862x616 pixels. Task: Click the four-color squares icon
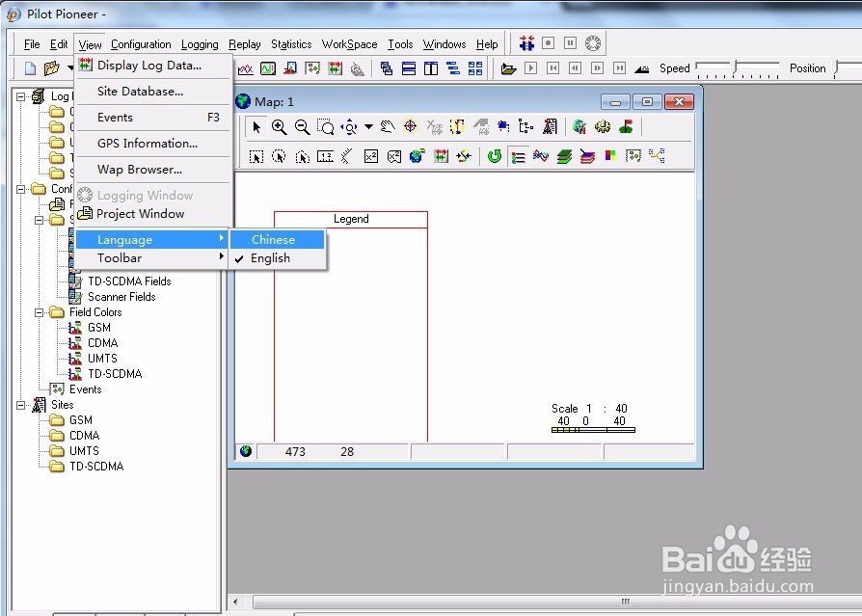click(x=610, y=156)
